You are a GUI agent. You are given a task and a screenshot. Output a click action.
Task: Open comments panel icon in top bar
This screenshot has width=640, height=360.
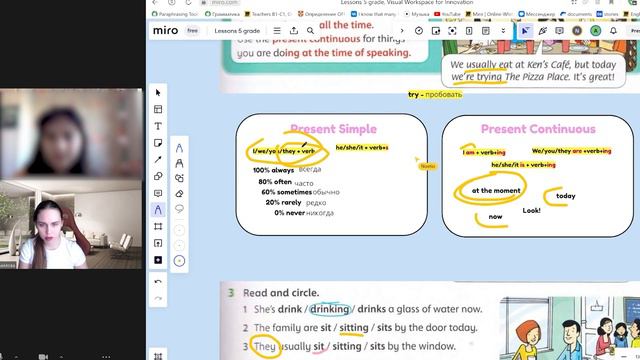559,31
